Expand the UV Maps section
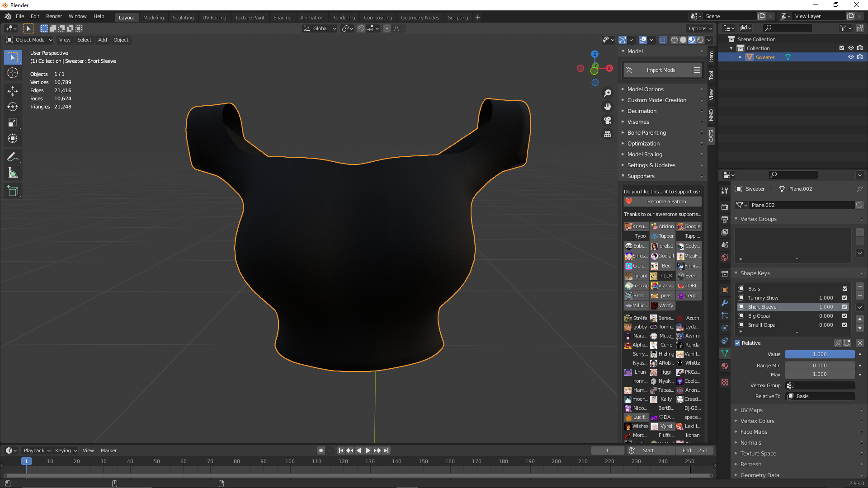The width and height of the screenshot is (868, 488). click(x=751, y=410)
